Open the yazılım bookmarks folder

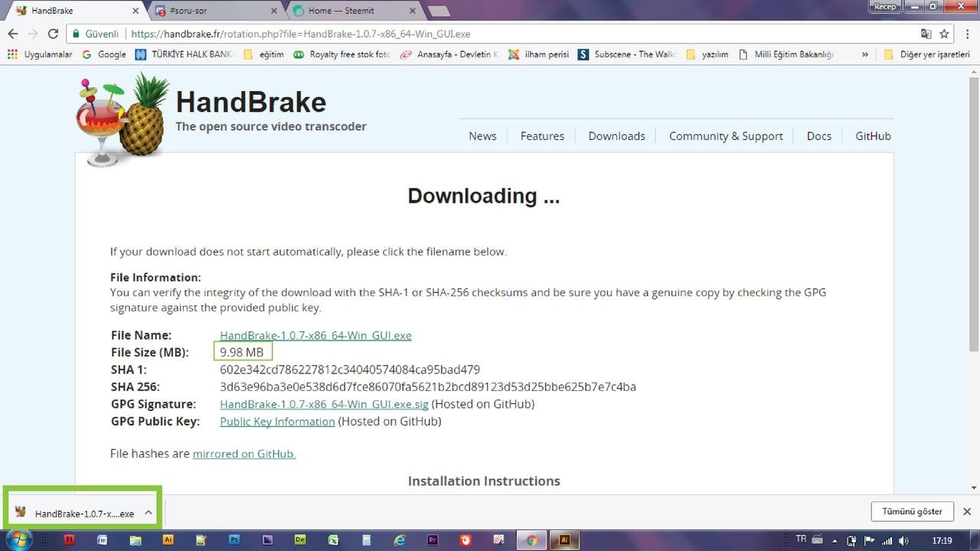[x=707, y=54]
